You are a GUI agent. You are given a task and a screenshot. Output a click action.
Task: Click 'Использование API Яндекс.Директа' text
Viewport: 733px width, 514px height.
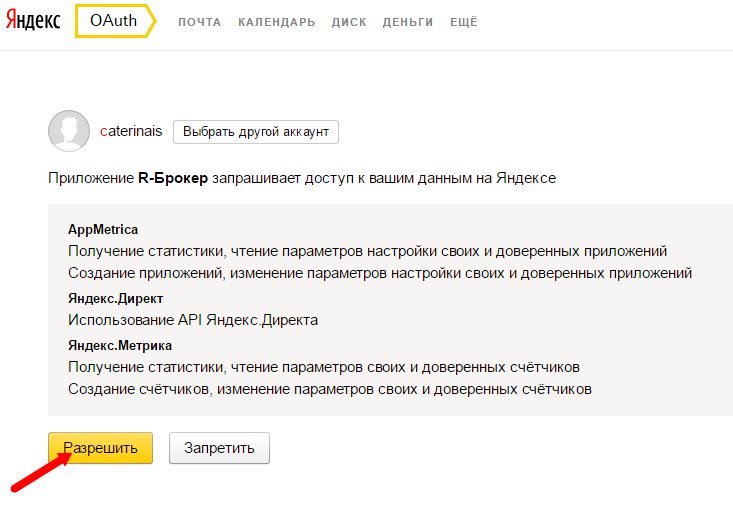point(193,320)
